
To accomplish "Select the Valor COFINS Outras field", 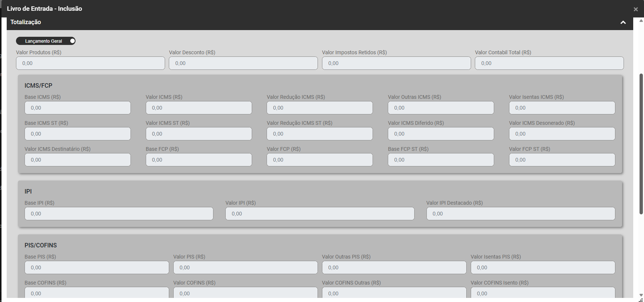I will pyautogui.click(x=394, y=293).
